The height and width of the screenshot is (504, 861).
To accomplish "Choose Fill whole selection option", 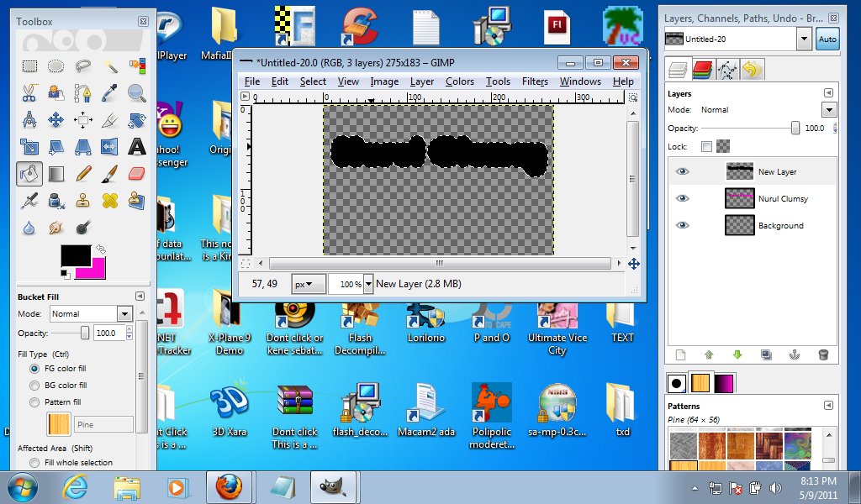I will pos(34,463).
